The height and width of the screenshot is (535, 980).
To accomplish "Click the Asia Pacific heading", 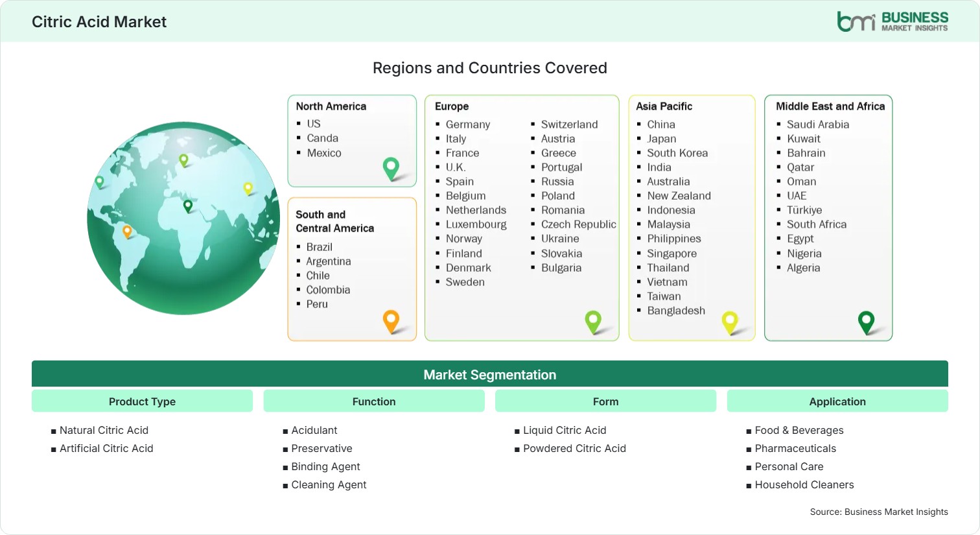I will click(664, 106).
